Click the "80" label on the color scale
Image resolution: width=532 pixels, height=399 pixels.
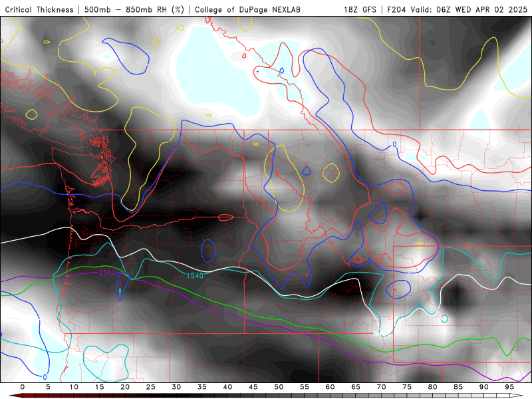pos(432,387)
